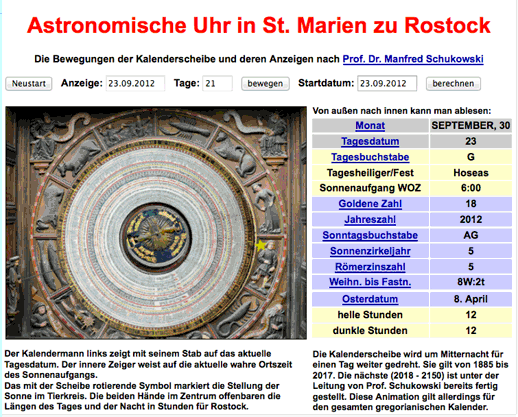Click the 'G' Tagesbuchstabe value
Screen dimensions: 518x417
click(471, 157)
